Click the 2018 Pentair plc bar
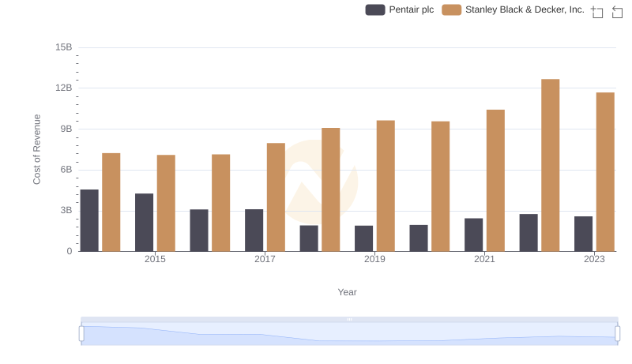Viewport: 632px width, 364px height. pos(309,238)
